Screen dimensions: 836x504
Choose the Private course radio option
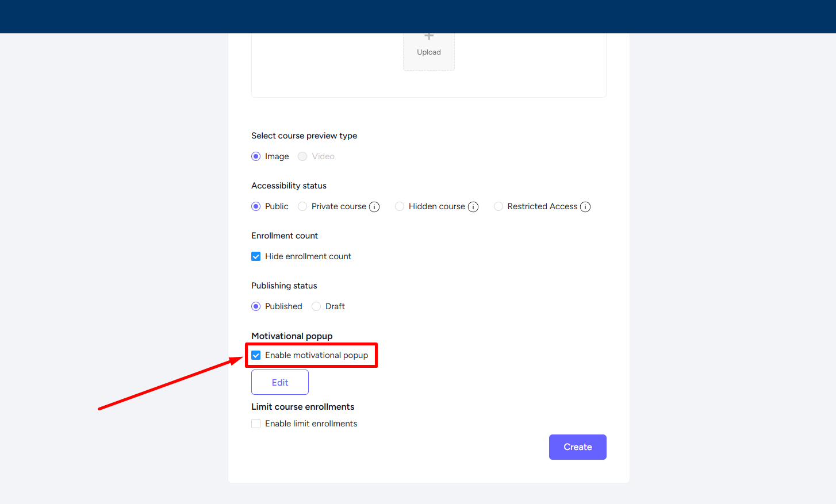tap(302, 206)
